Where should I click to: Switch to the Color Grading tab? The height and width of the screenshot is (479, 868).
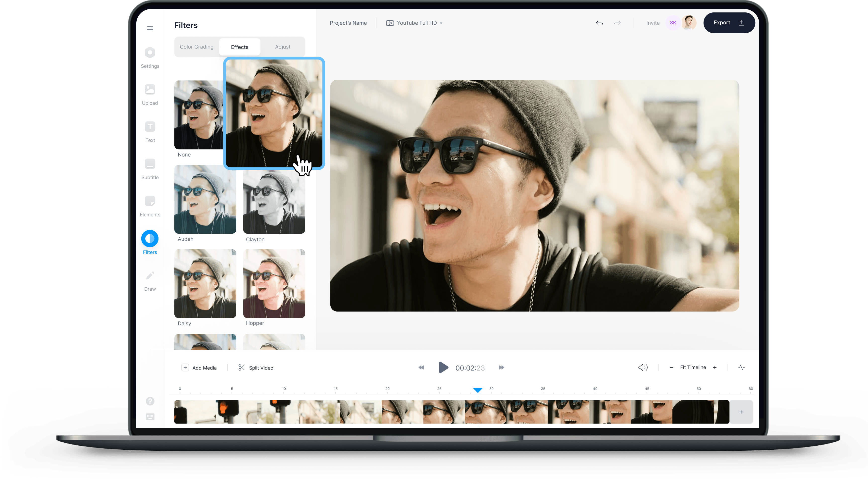(x=197, y=47)
